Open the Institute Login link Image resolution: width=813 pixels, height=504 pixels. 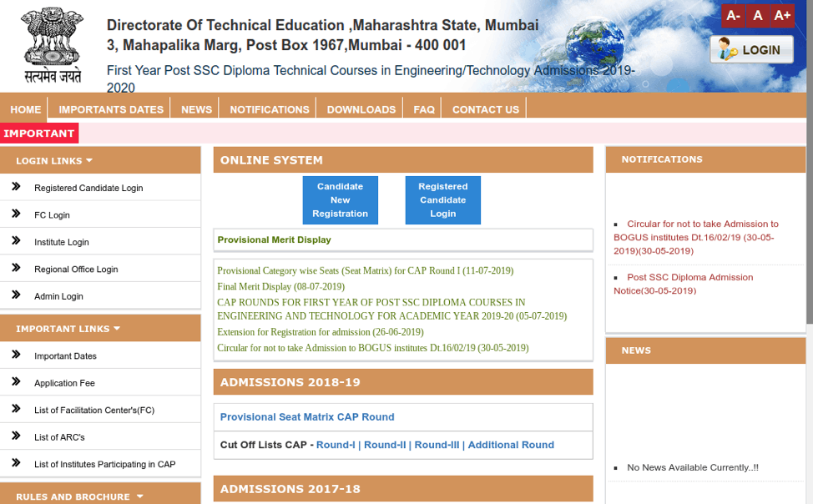tap(61, 242)
